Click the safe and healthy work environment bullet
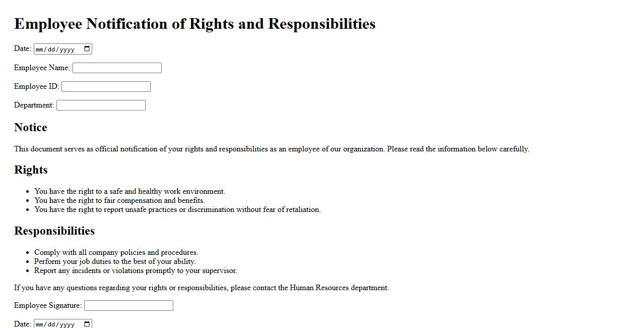This screenshot has height=328, width=644. pyautogui.click(x=130, y=192)
